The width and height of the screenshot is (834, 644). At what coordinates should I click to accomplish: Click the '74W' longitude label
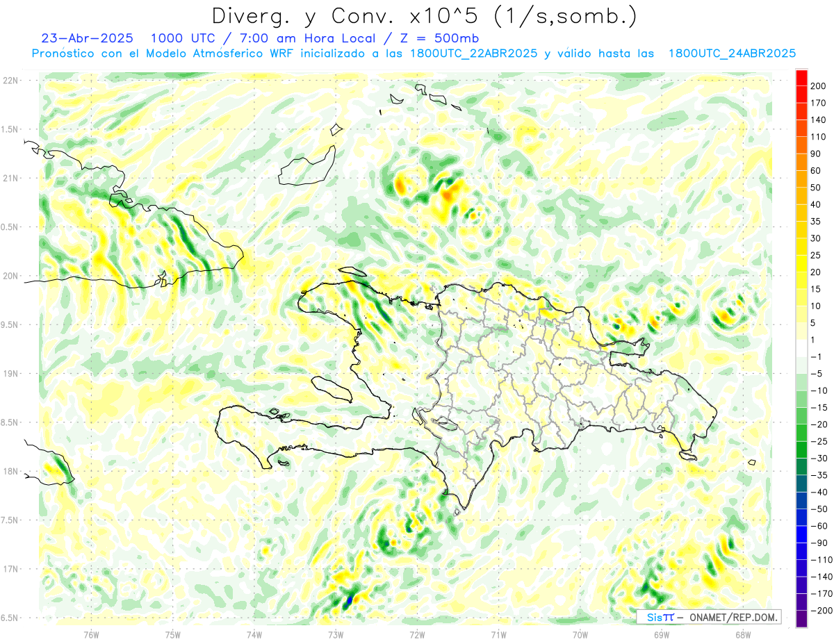[254, 634]
